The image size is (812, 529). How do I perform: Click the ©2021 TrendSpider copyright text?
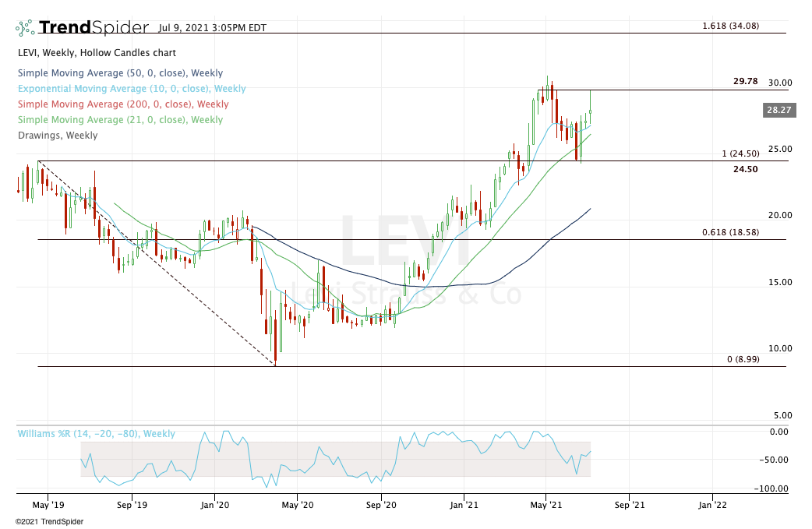coord(49,522)
